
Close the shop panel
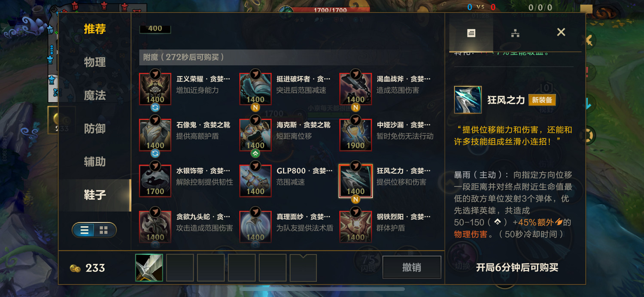pyautogui.click(x=561, y=32)
